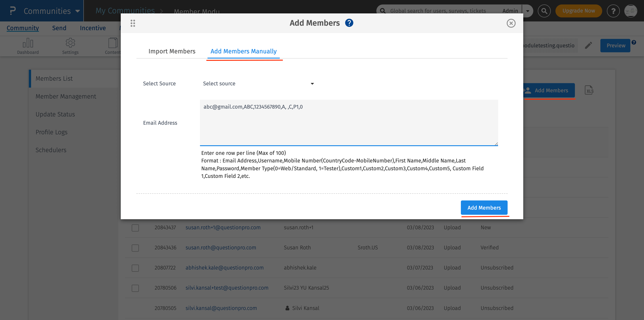Click the pencil edit icon near Preview

[x=589, y=45]
